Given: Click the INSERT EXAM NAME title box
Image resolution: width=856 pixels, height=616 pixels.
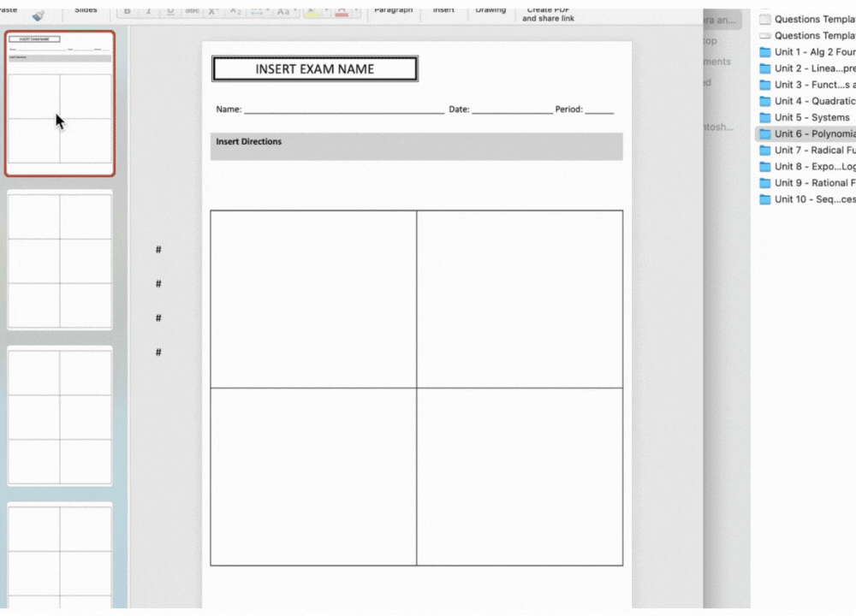Looking at the screenshot, I should (x=315, y=69).
